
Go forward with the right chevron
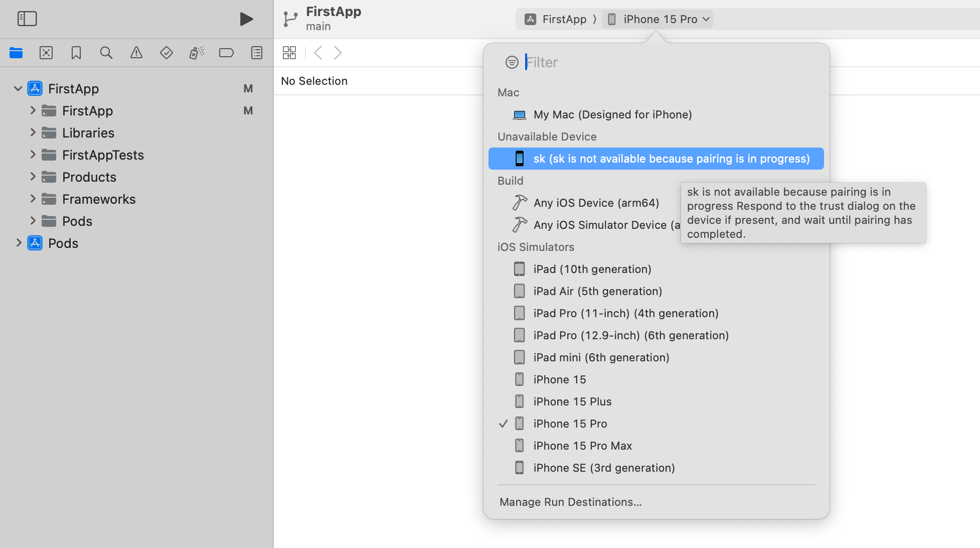[x=338, y=53]
